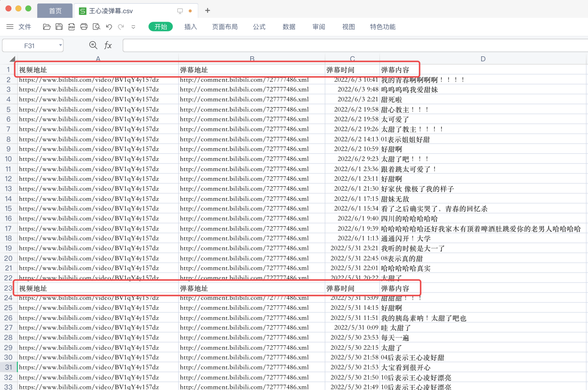Click the display icon on the csv tab

coord(180,11)
